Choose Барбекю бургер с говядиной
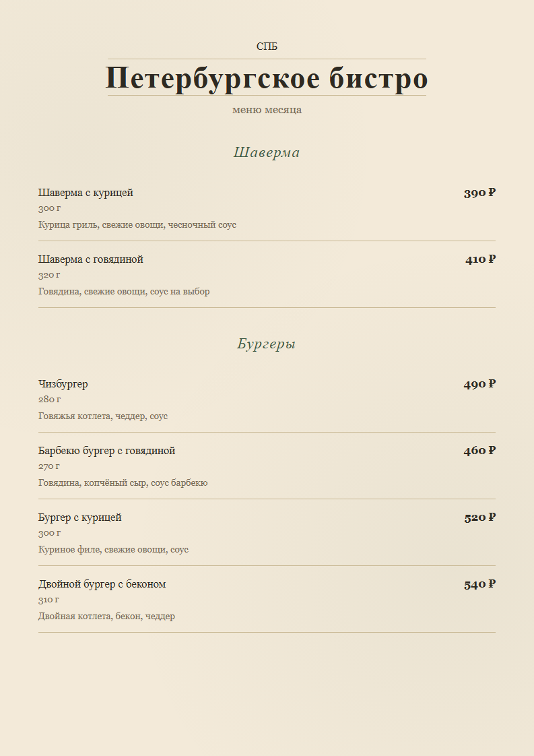The width and height of the screenshot is (534, 756). 106,451
